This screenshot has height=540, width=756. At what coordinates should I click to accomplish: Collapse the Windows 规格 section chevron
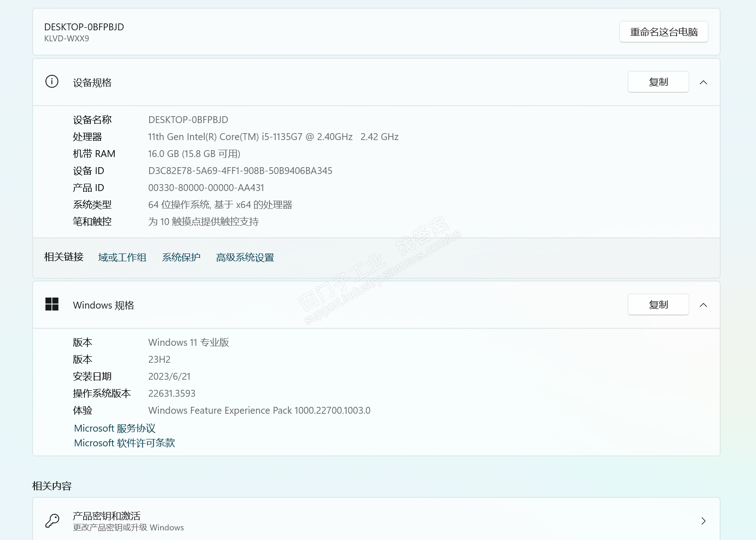703,305
